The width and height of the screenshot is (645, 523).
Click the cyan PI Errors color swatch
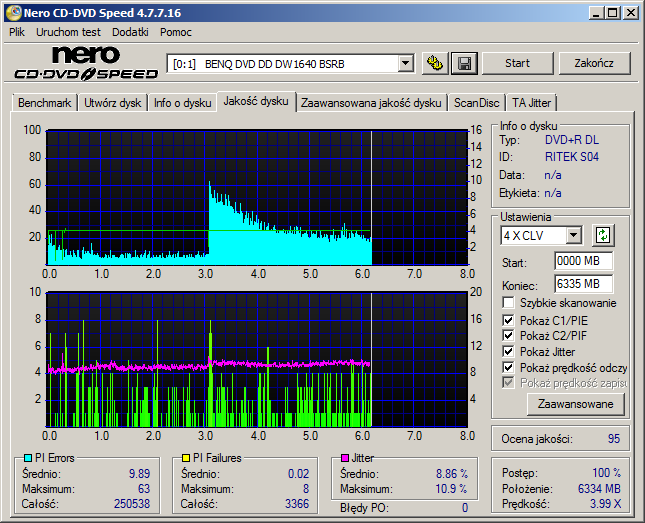pyautogui.click(x=28, y=458)
